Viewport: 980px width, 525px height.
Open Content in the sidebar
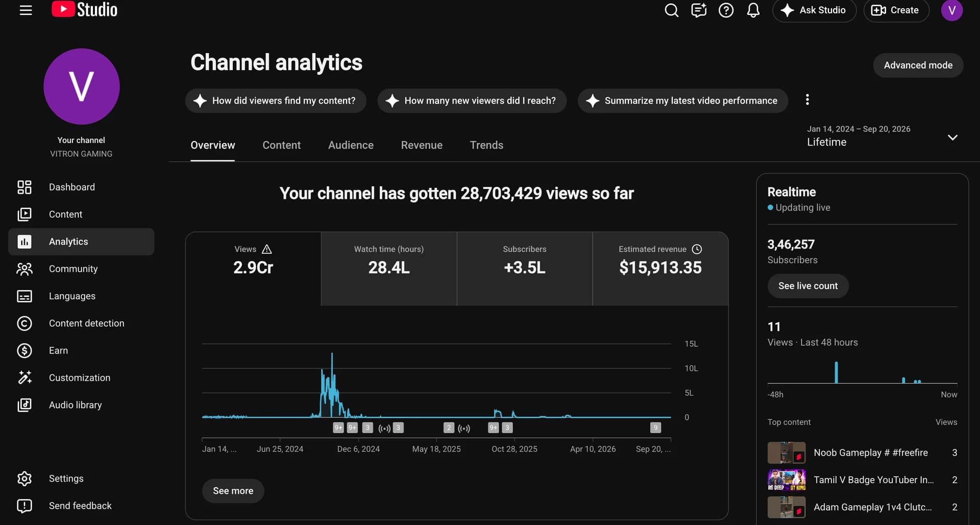[x=81, y=214]
